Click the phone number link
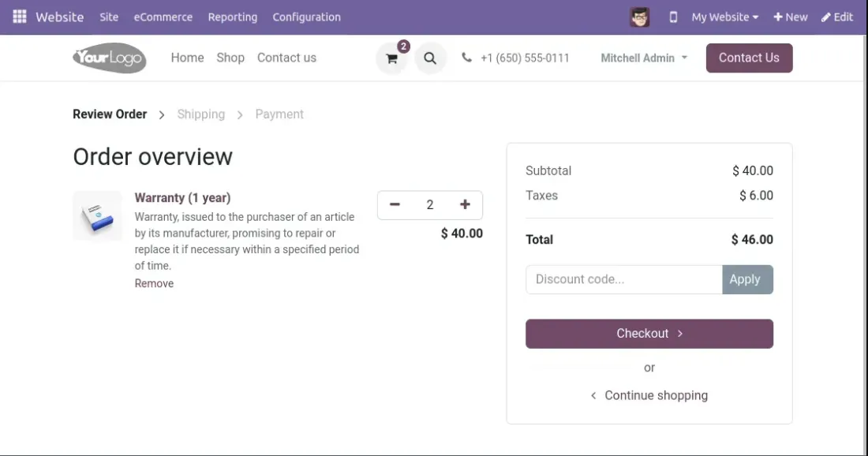The height and width of the screenshot is (456, 868). [524, 58]
